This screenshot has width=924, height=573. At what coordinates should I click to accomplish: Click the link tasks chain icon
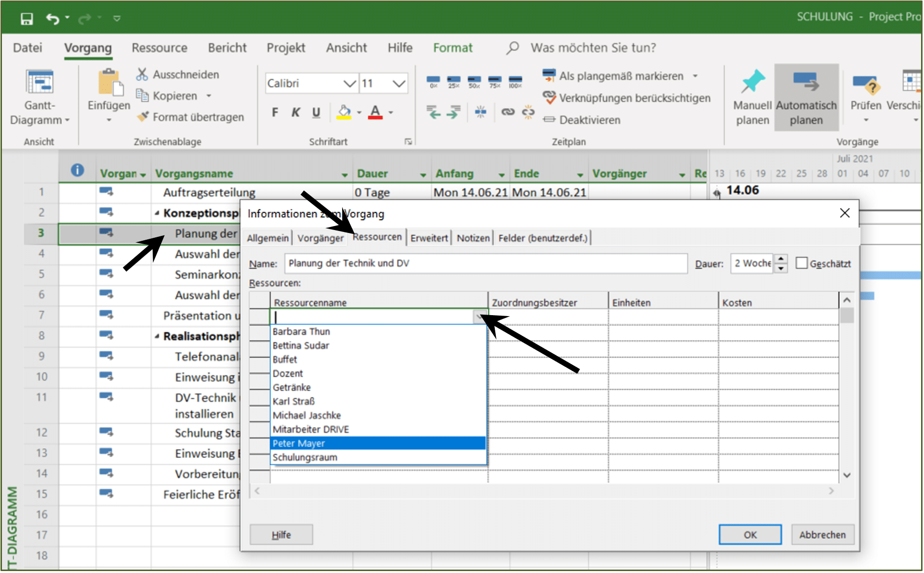pos(508,112)
